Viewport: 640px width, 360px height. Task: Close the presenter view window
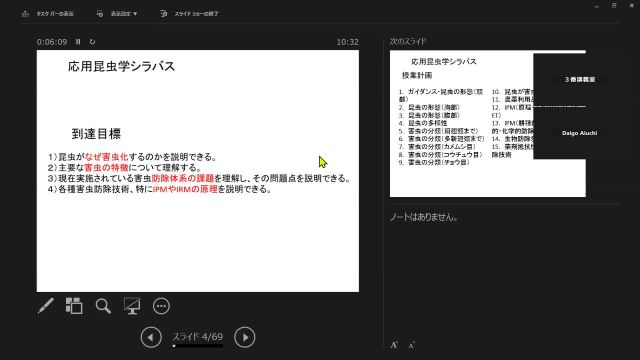631,6
